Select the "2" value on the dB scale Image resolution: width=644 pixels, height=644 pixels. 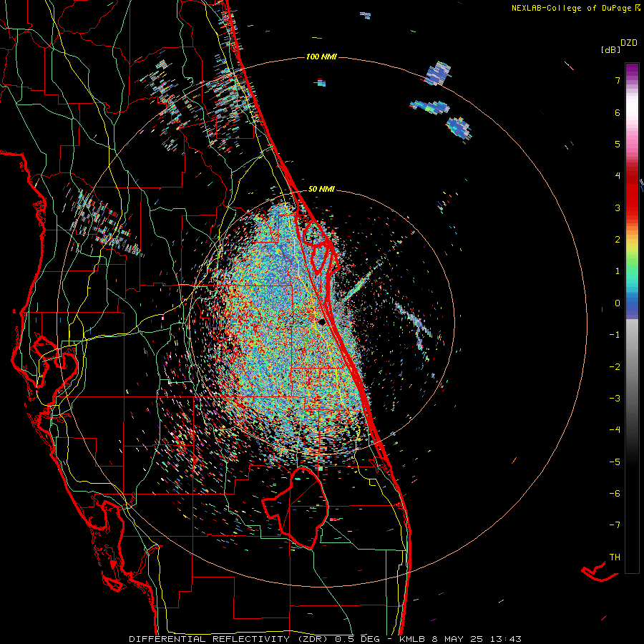tap(618, 240)
